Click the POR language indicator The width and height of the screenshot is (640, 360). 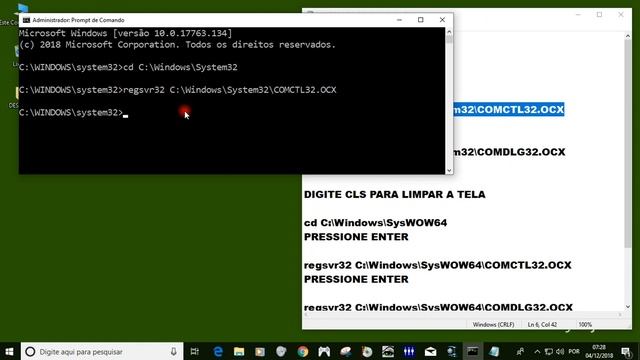coord(574,351)
